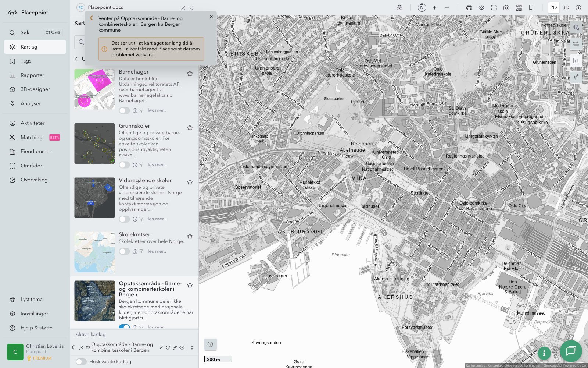Open the color palette for active layer
The width and height of the screenshot is (588, 368).
click(x=168, y=347)
